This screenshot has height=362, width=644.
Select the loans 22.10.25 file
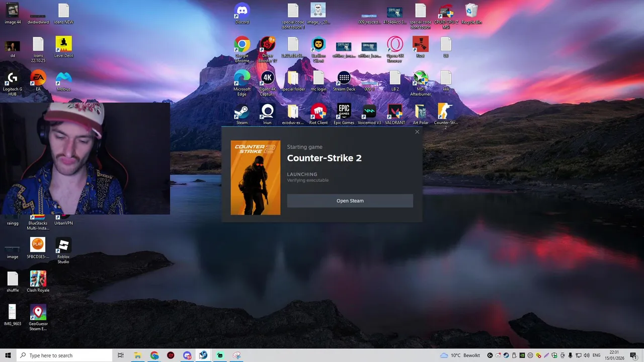point(38,50)
